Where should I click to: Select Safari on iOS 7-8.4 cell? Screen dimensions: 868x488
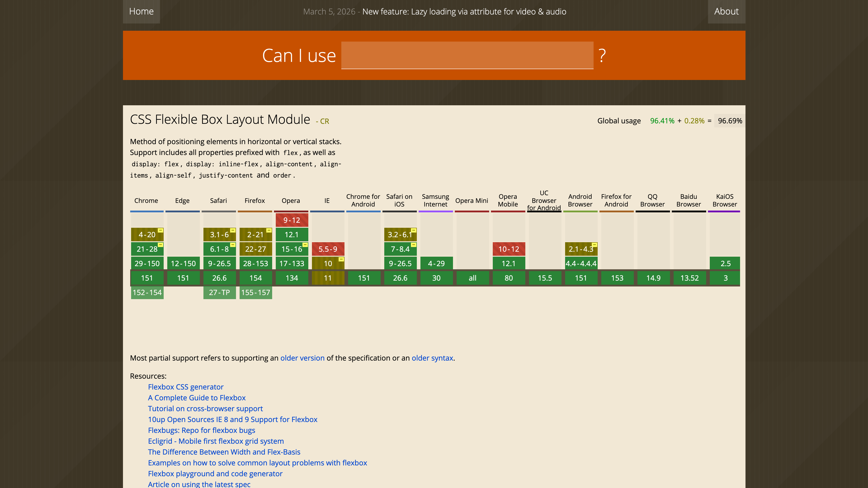(x=400, y=249)
